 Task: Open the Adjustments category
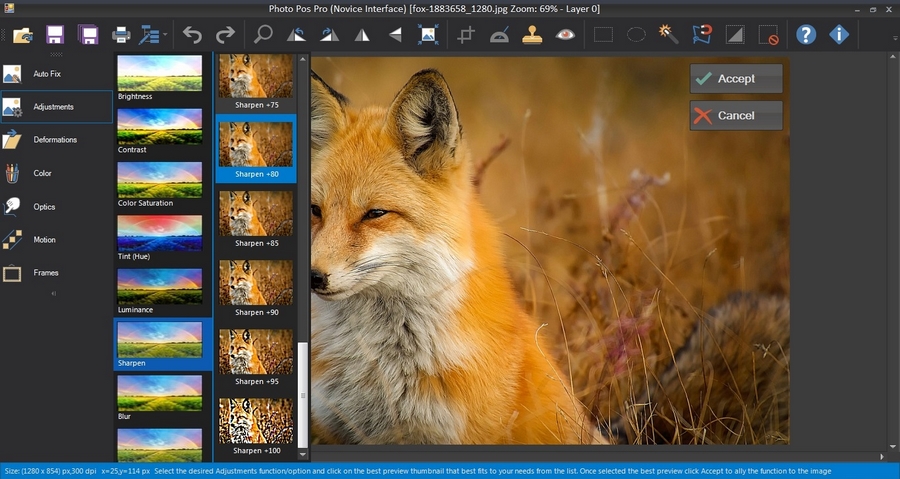point(56,107)
